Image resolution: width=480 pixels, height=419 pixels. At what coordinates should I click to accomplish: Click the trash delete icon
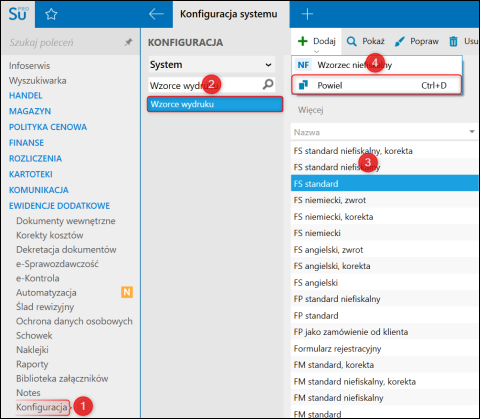453,41
